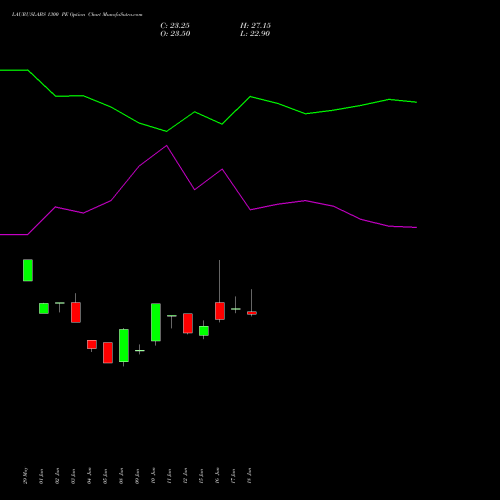
Task: Click the peak of the magenta line
Action: click(x=167, y=146)
